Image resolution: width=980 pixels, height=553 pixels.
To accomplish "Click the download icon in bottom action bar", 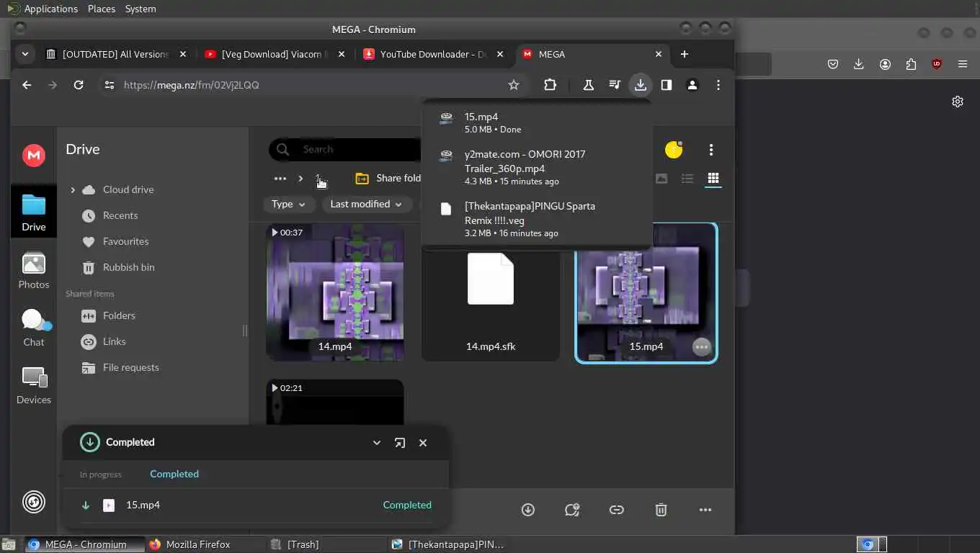I will pos(528,510).
